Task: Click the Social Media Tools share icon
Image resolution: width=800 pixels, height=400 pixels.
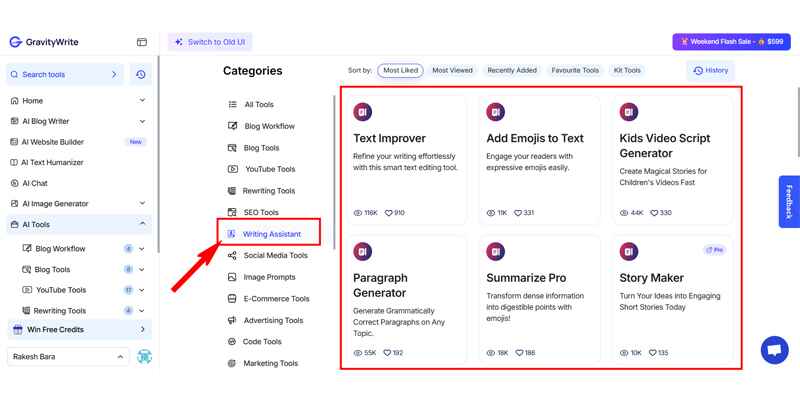Action: coord(232,256)
